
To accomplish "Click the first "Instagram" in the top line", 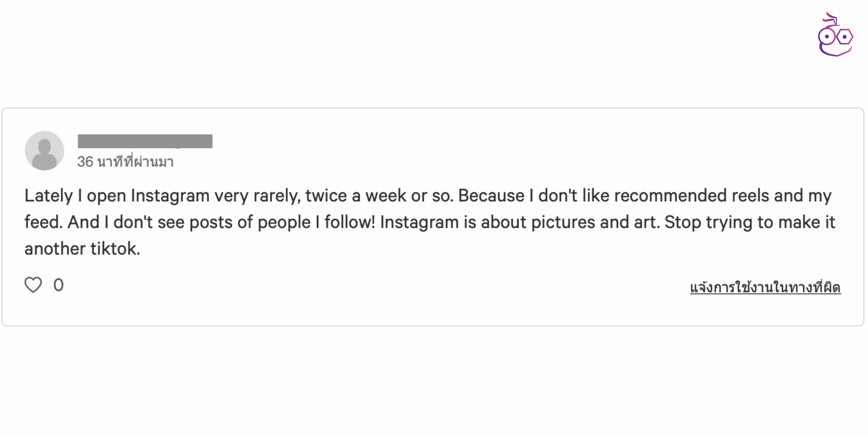I will tap(170, 196).
